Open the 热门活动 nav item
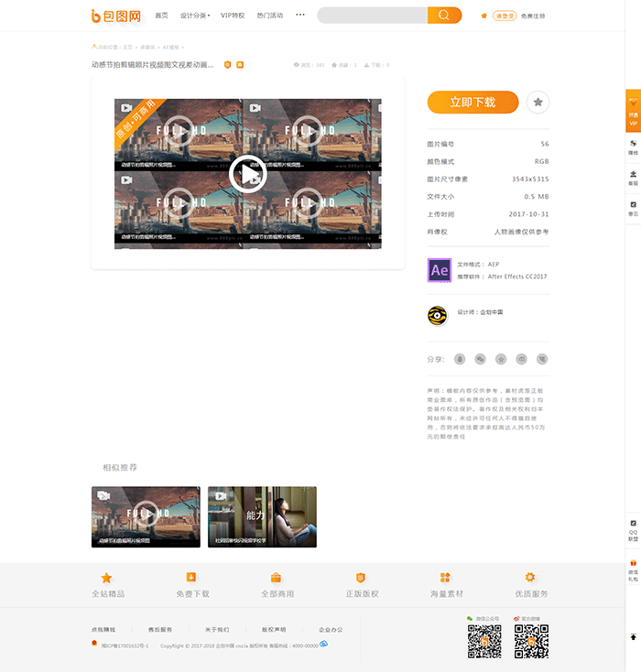The width and height of the screenshot is (641, 672). click(x=270, y=16)
